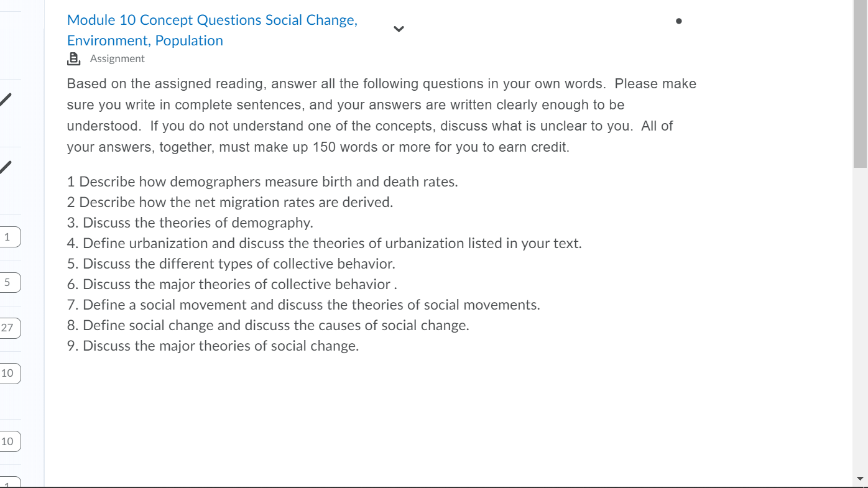Click the lower pencil mark in the left sidebar
Screen dimensions: 868x488
(x=6, y=167)
